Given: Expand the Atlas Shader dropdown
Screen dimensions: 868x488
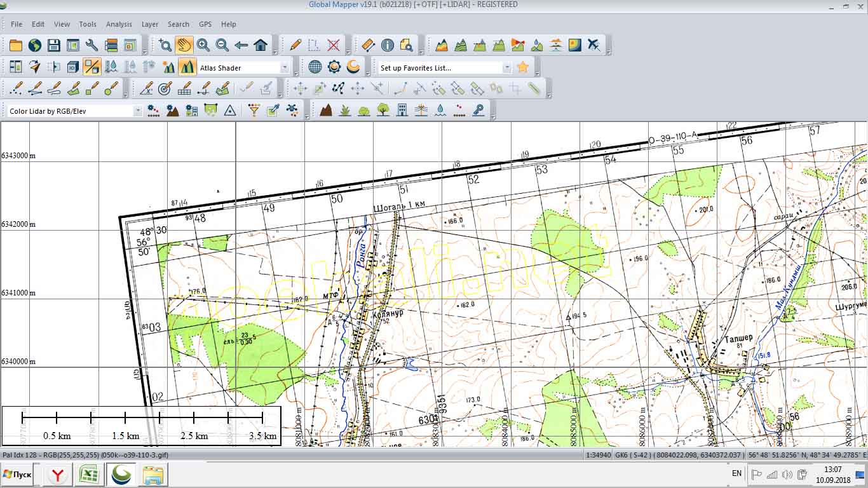Looking at the screenshot, I should (284, 67).
